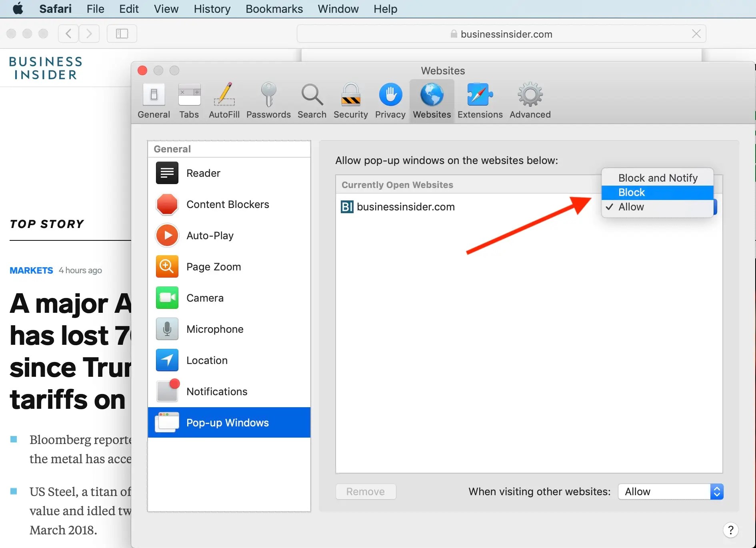Open the Bookmarks menu
This screenshot has width=756, height=548.
pyautogui.click(x=274, y=9)
